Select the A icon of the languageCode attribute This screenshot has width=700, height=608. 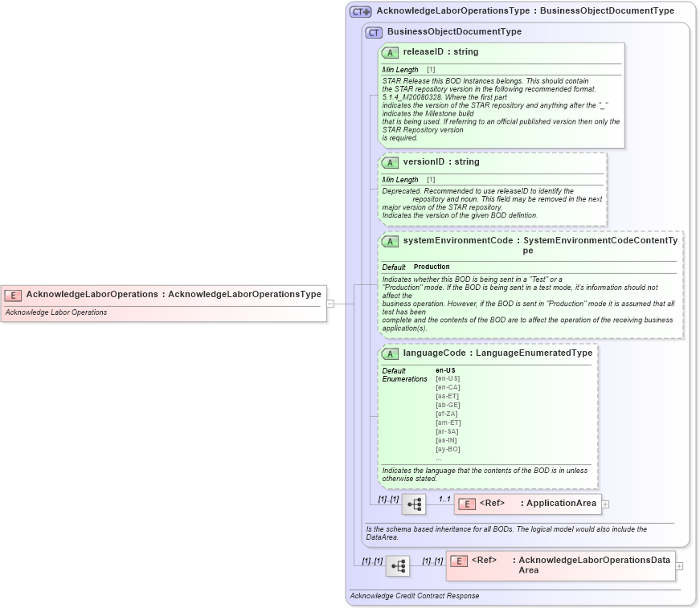click(390, 353)
